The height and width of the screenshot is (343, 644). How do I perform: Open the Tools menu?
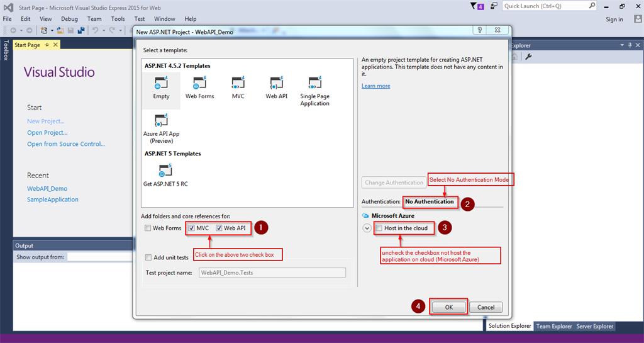click(118, 19)
